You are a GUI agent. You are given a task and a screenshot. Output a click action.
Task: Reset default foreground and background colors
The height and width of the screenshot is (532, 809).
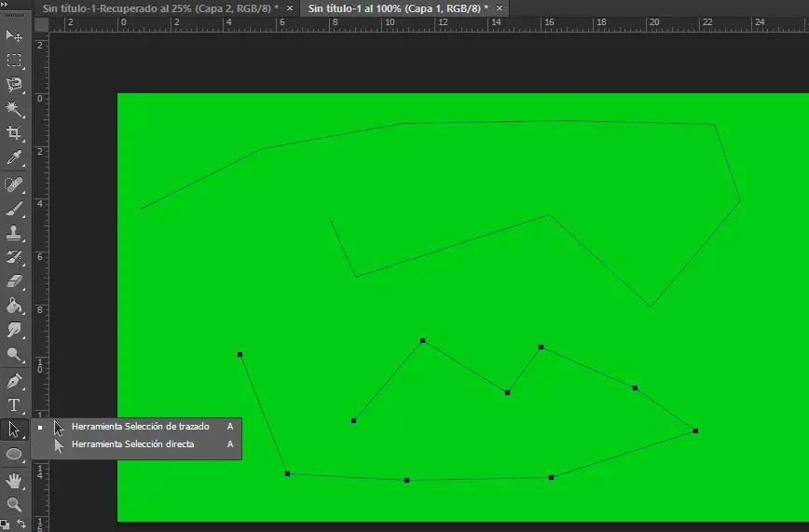(x=6, y=525)
